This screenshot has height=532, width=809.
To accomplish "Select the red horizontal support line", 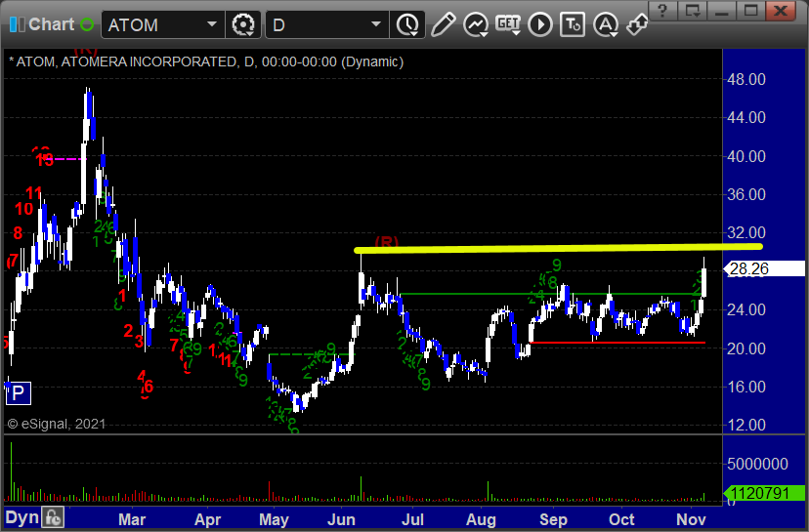I will 617,343.
